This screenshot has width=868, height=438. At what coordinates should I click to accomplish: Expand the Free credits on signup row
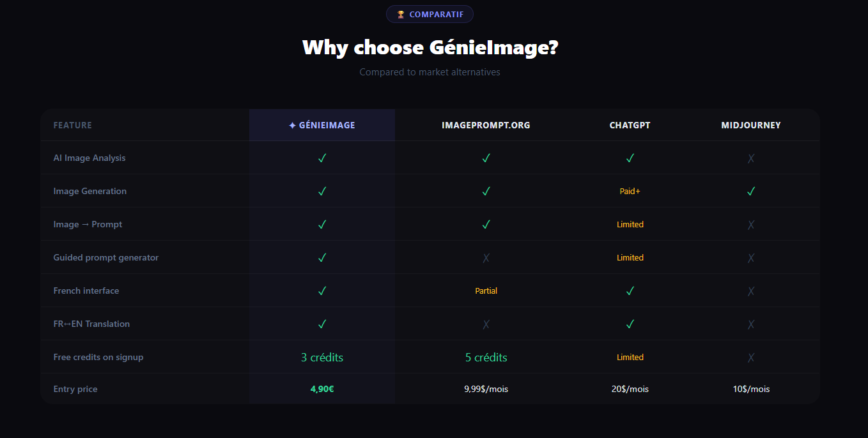98,357
